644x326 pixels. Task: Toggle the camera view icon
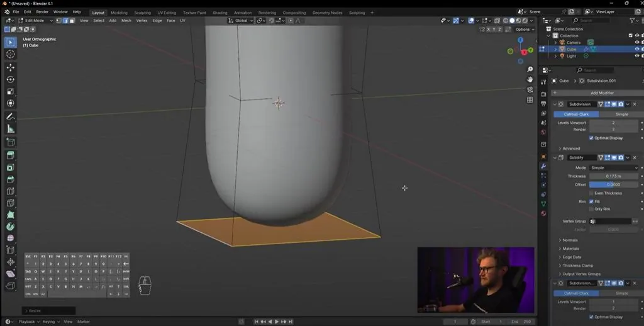coord(530,89)
